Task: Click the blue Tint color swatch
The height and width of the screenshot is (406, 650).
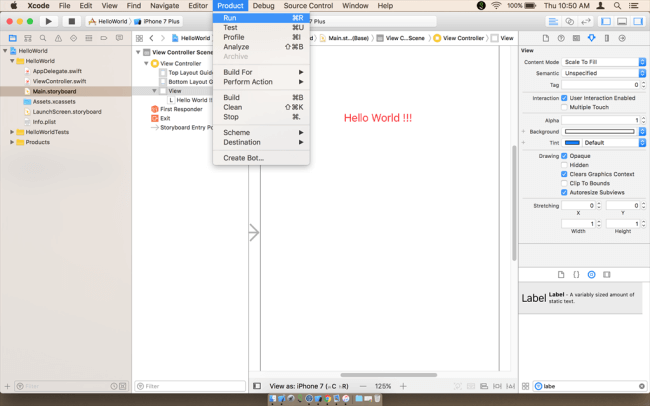Action: [572, 143]
